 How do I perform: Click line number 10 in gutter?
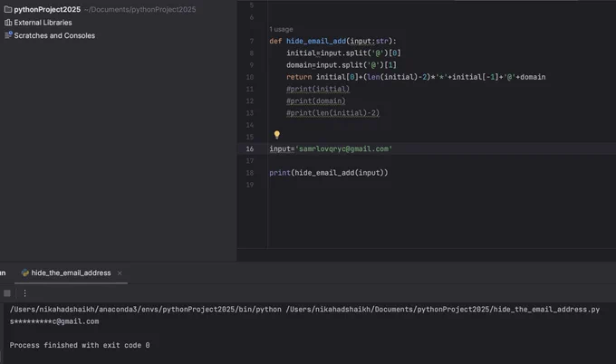tap(250, 77)
